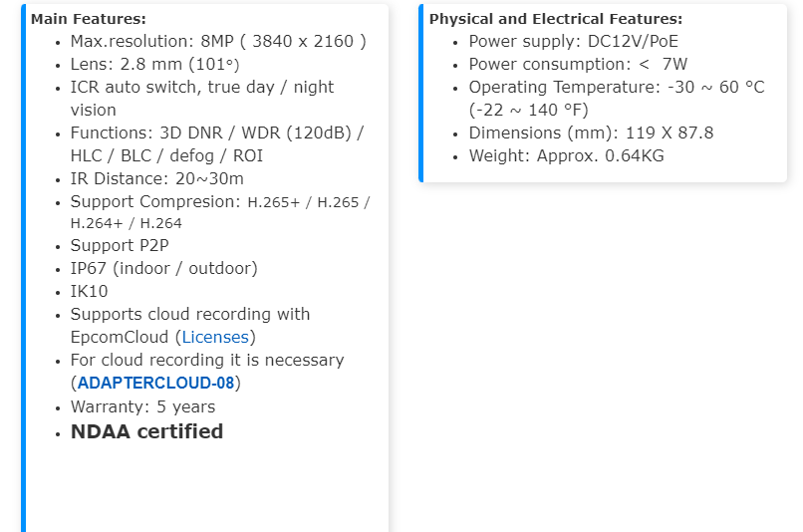Select the IP67 indoor / outdoor item
This screenshot has width=803, height=532.
[x=163, y=268]
